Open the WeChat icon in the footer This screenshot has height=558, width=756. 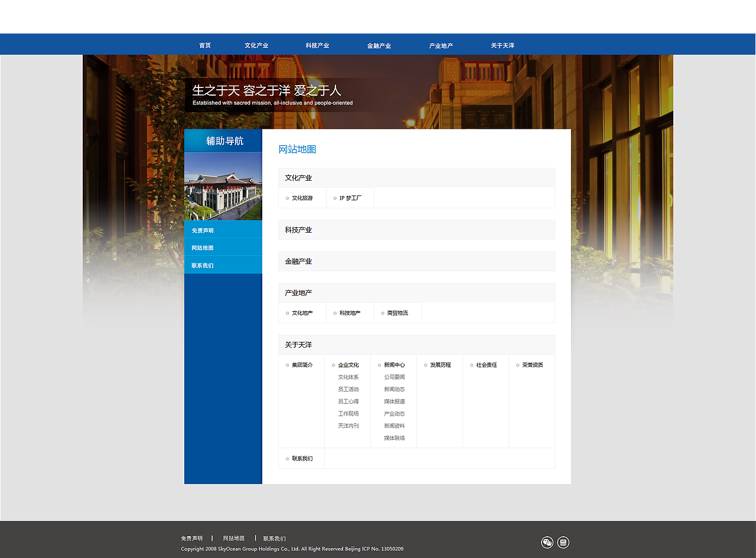click(548, 543)
